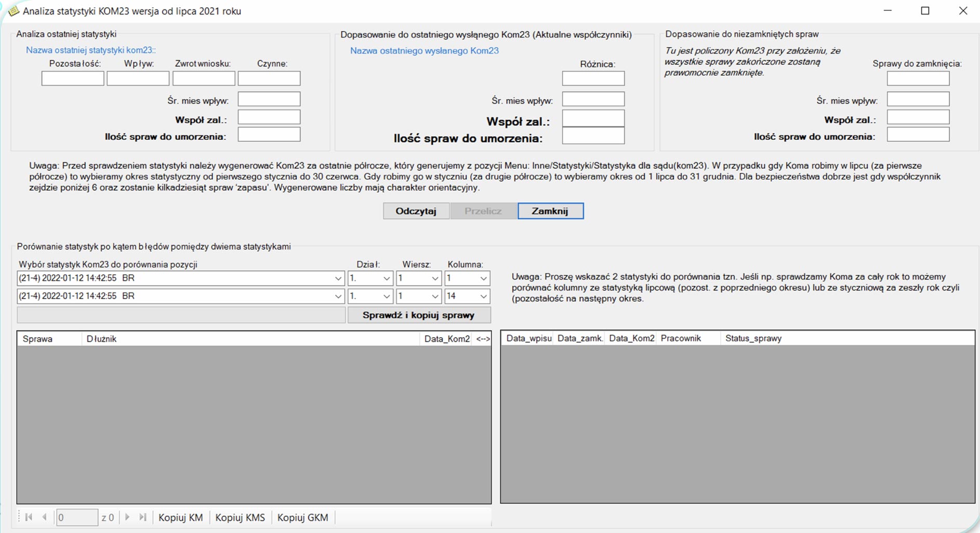Click the Data_wpisu column header
The image size is (980, 533).
(527, 338)
